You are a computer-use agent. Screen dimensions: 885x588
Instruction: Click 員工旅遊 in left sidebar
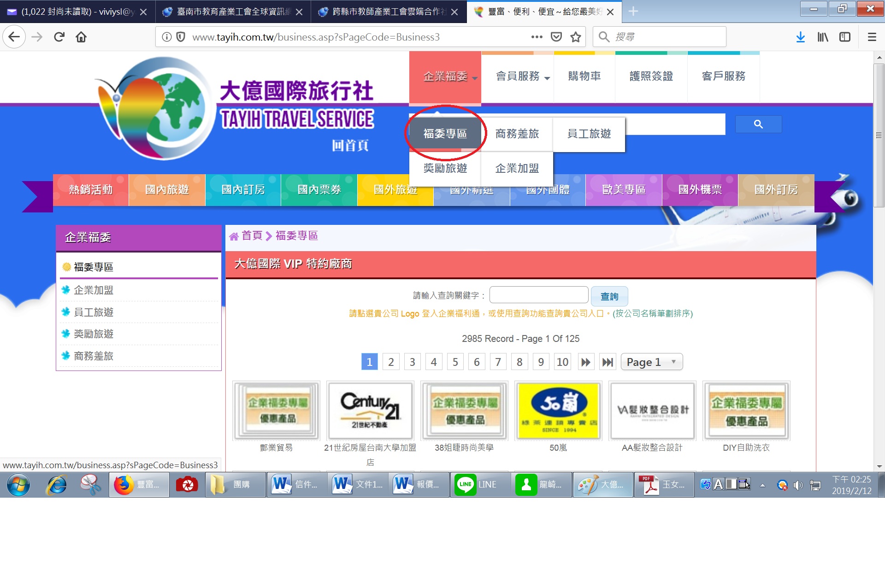pos(94,312)
